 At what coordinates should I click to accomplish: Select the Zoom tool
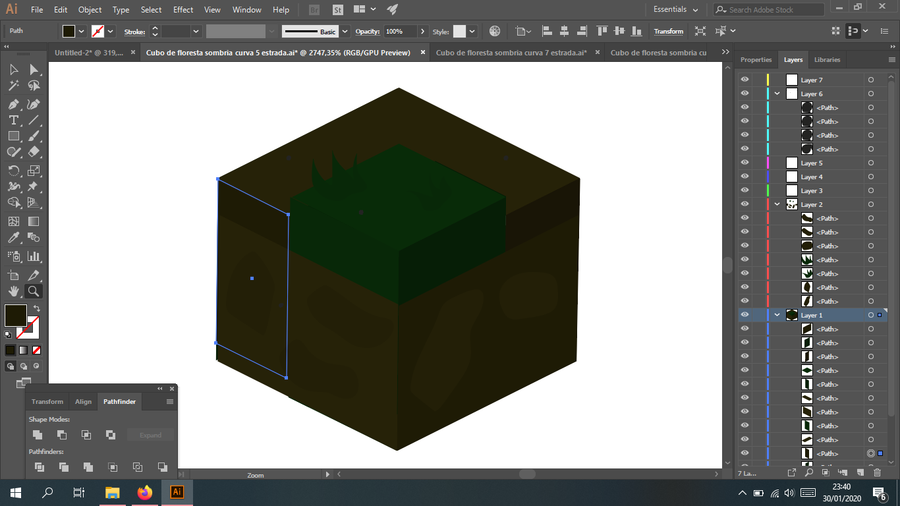33,291
